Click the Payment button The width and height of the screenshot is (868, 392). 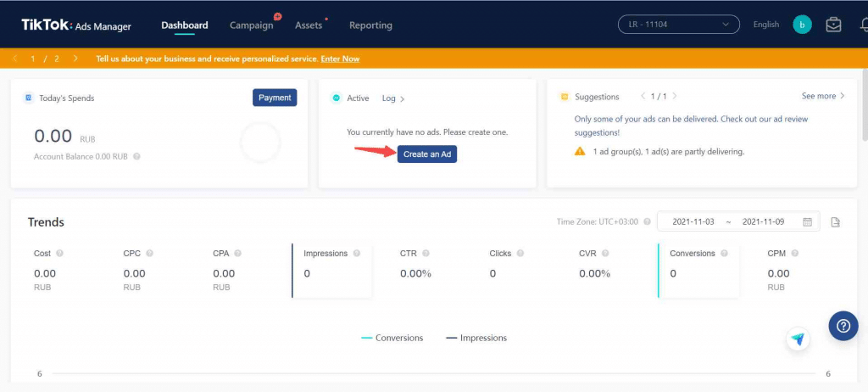[x=275, y=98]
